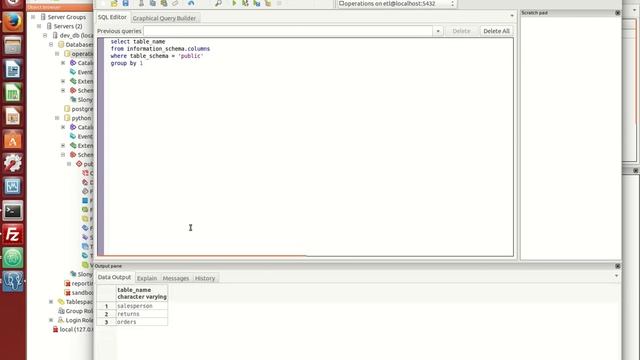Click the Previous queries input field

288,31
